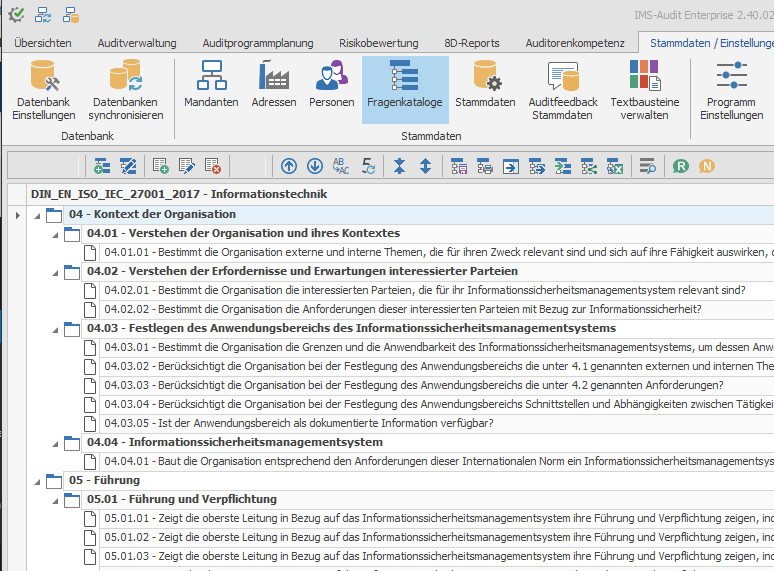Click row indicator arrow beside 04 Kontext
774x571 pixels.
(17, 215)
